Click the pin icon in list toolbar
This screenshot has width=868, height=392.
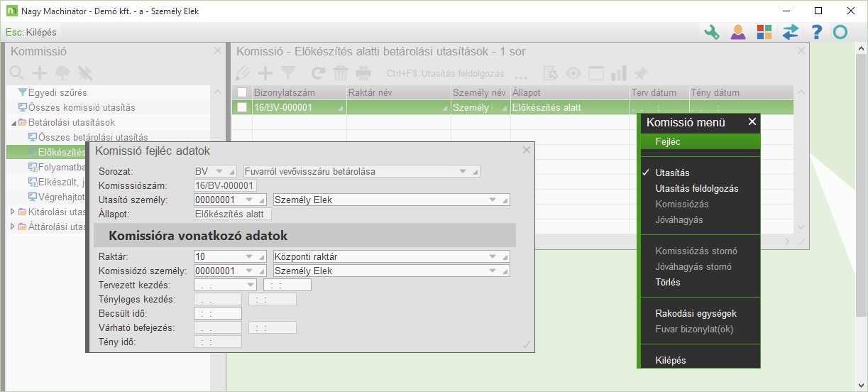coord(641,72)
